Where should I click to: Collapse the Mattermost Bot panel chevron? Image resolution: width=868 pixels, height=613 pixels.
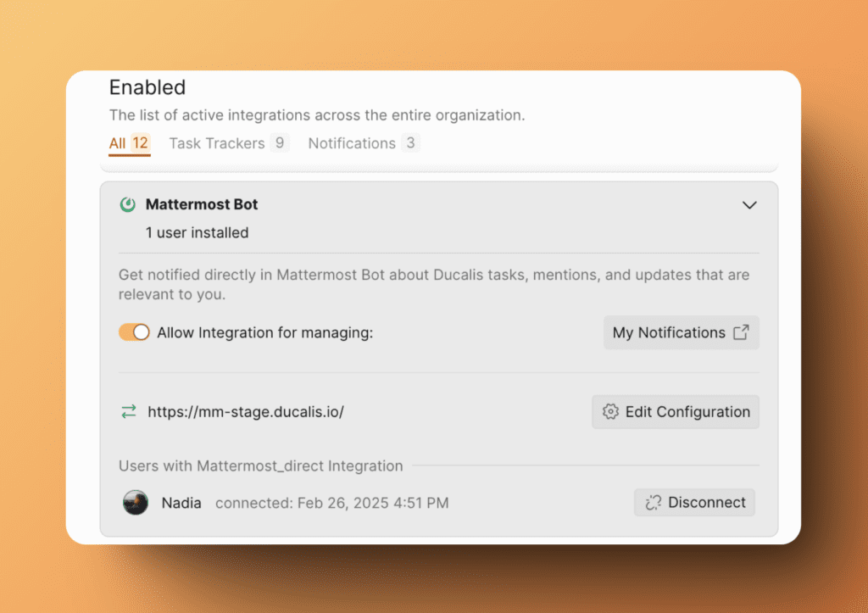pyautogui.click(x=749, y=205)
